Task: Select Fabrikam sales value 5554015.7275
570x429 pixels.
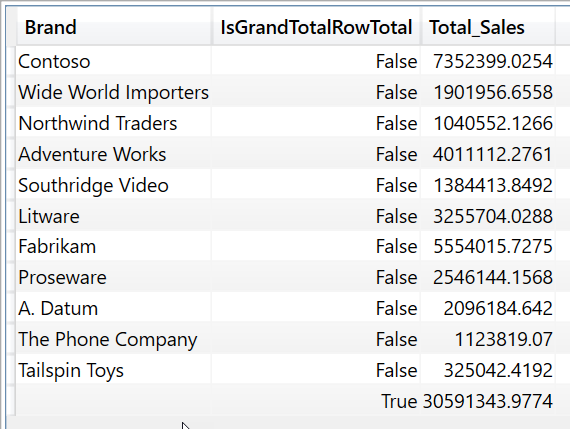Action: click(493, 246)
